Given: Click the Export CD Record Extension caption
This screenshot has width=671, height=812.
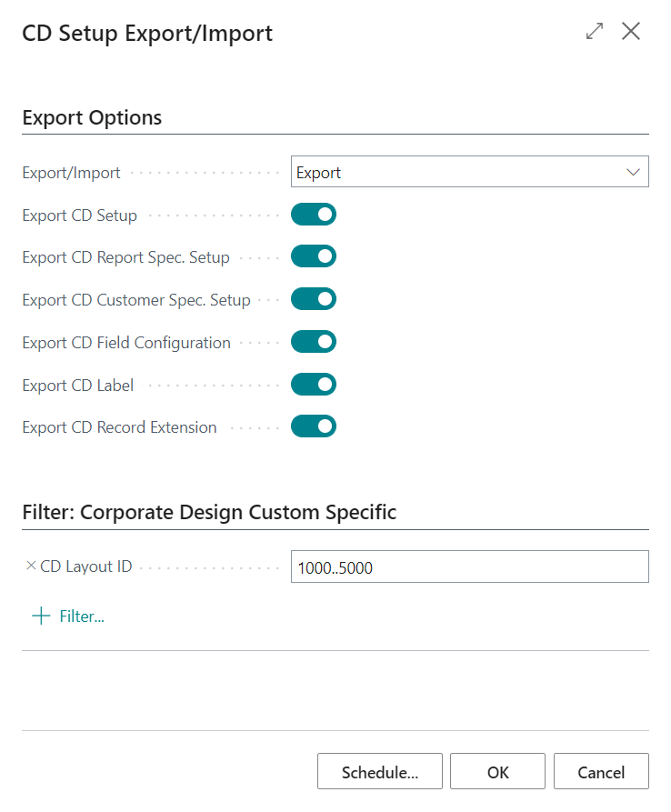Looking at the screenshot, I should 120,427.
